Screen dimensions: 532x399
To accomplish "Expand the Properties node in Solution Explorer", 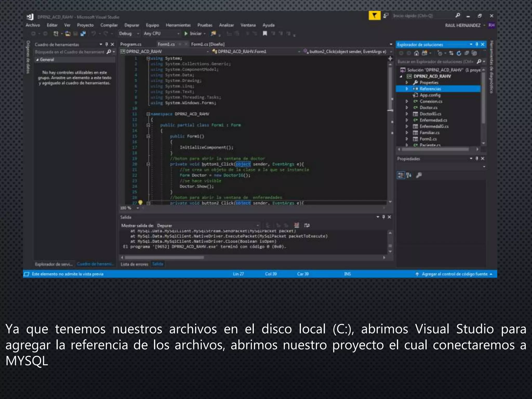I will pyautogui.click(x=407, y=83).
